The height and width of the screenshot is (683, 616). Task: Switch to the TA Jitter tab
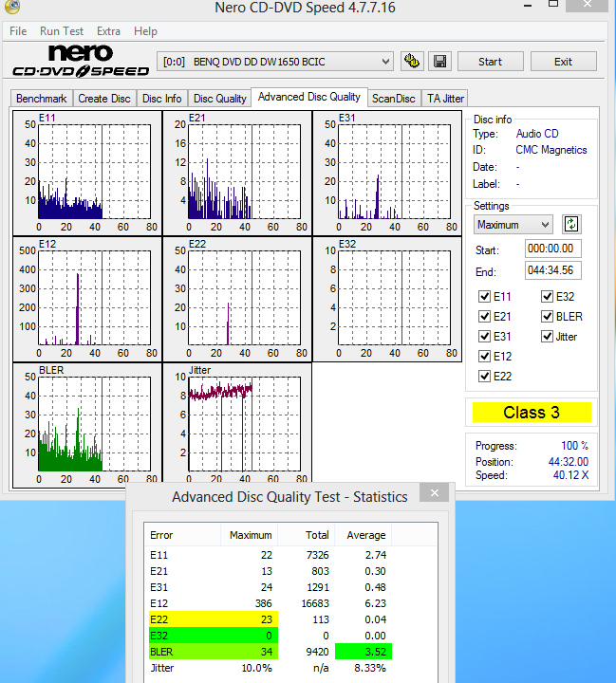445,99
